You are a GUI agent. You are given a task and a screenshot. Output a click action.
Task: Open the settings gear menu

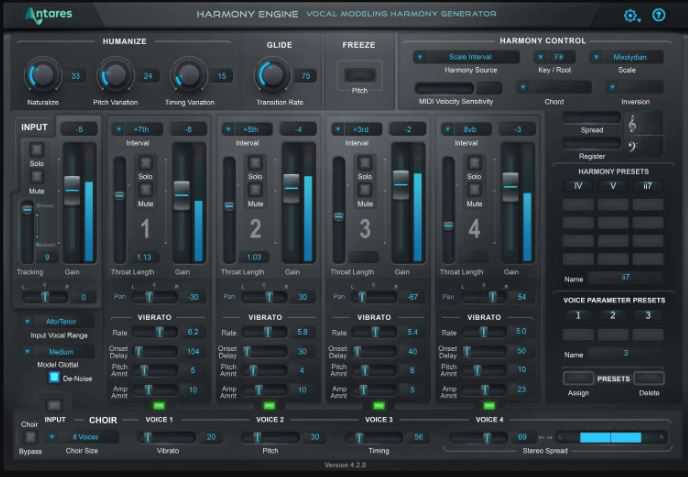632,16
